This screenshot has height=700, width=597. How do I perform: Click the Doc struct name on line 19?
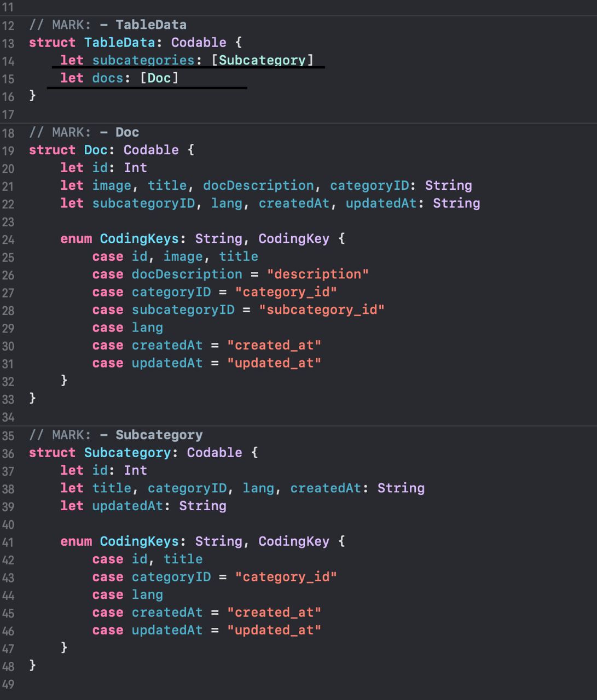[96, 150]
